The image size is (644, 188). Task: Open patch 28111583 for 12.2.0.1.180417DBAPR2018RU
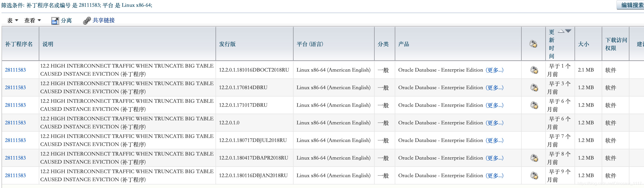[x=15, y=158]
